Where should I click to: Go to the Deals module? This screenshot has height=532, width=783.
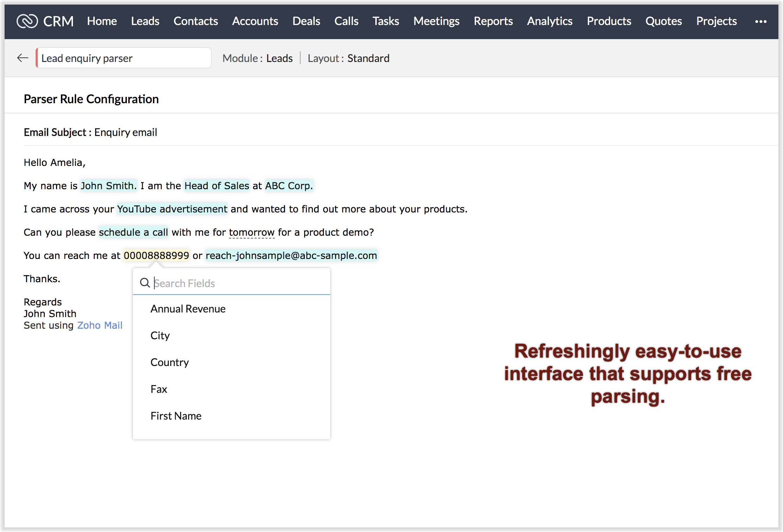point(306,21)
